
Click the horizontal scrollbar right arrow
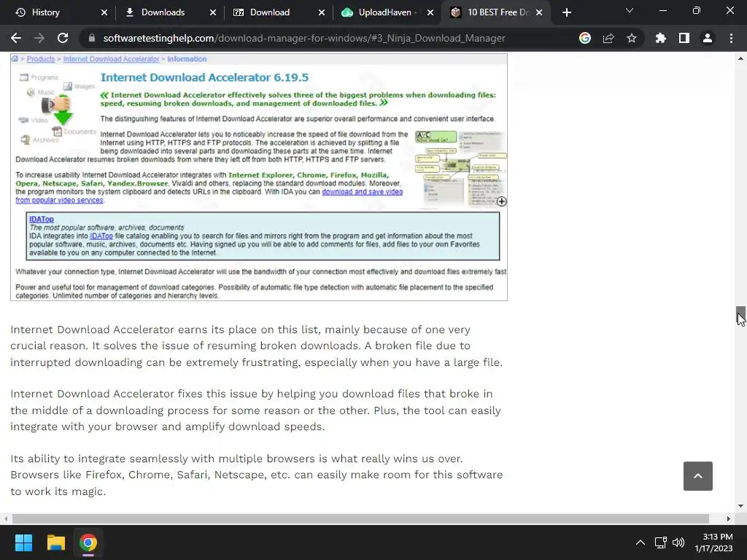pos(729,518)
